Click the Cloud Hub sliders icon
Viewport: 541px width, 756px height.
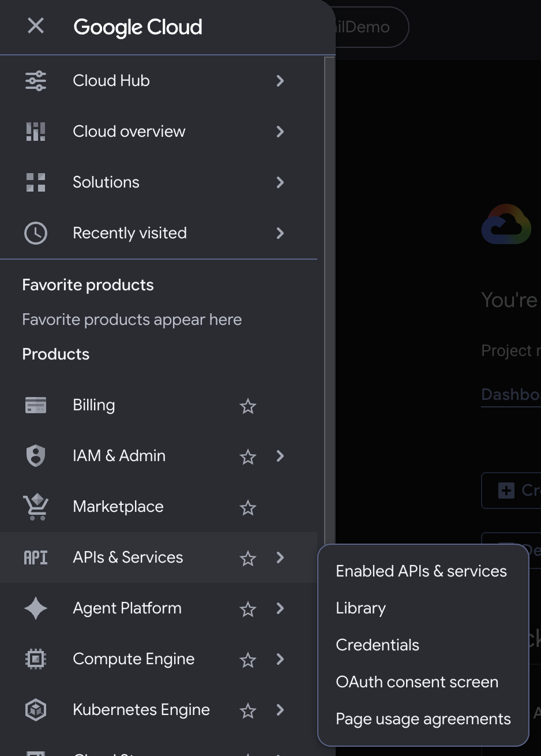[x=36, y=81]
